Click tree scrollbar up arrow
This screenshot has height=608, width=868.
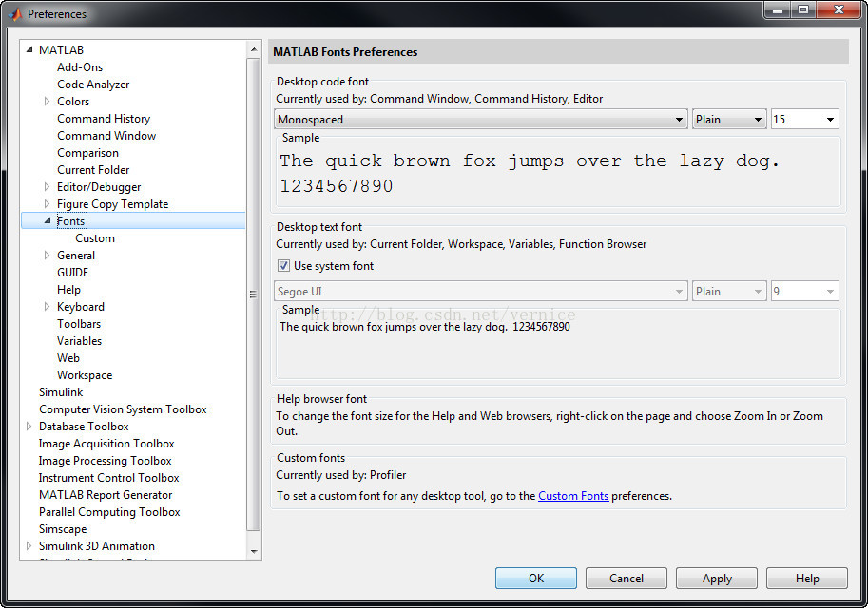click(x=254, y=49)
